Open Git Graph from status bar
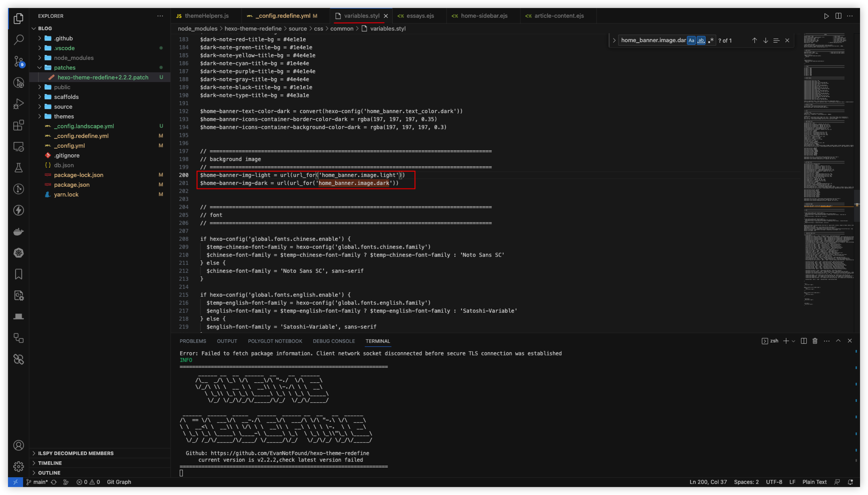 point(119,482)
